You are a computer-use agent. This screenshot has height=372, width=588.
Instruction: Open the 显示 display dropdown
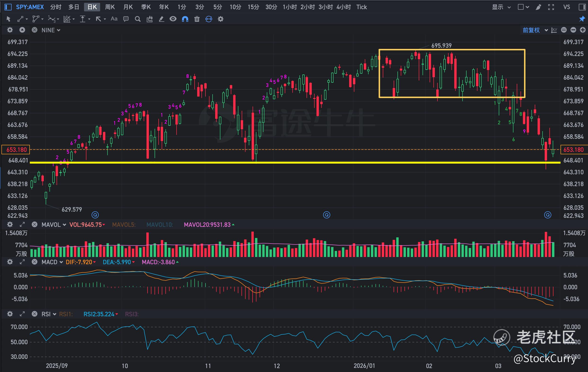(501, 7)
